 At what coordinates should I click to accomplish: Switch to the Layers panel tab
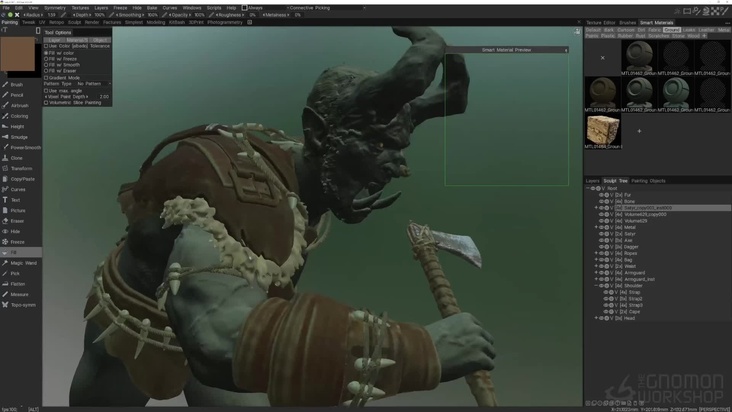tap(592, 181)
